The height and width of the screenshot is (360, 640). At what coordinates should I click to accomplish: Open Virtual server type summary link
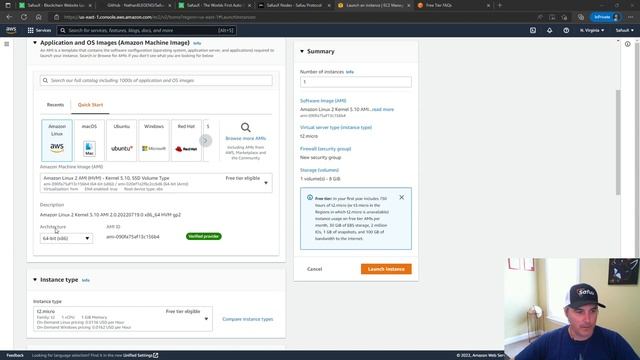[x=336, y=127]
